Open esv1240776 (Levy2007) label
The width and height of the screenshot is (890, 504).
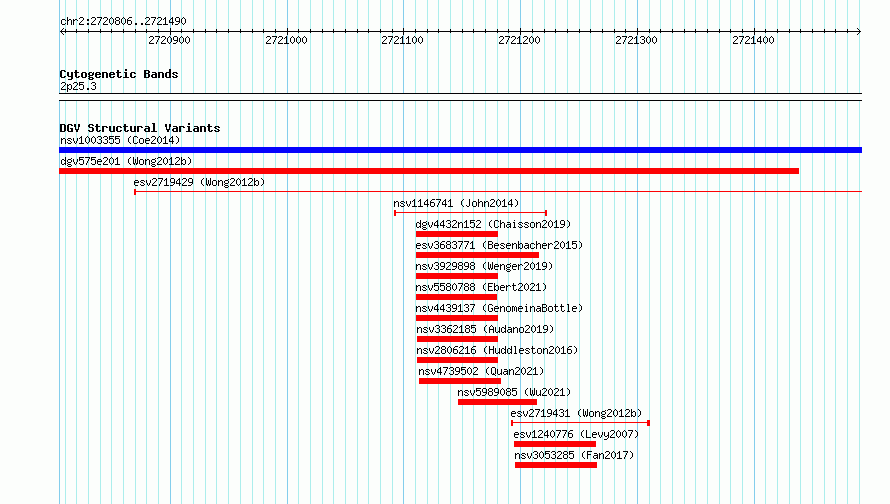coord(576,434)
